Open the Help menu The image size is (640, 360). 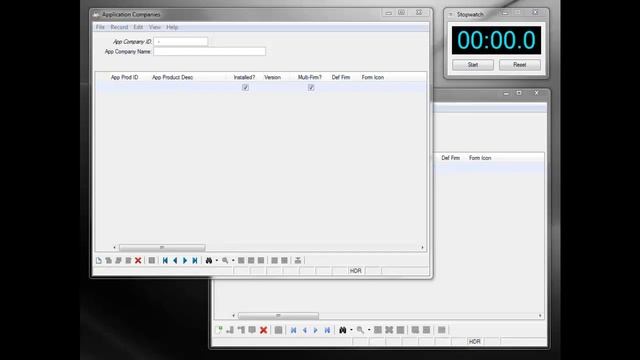(172, 27)
